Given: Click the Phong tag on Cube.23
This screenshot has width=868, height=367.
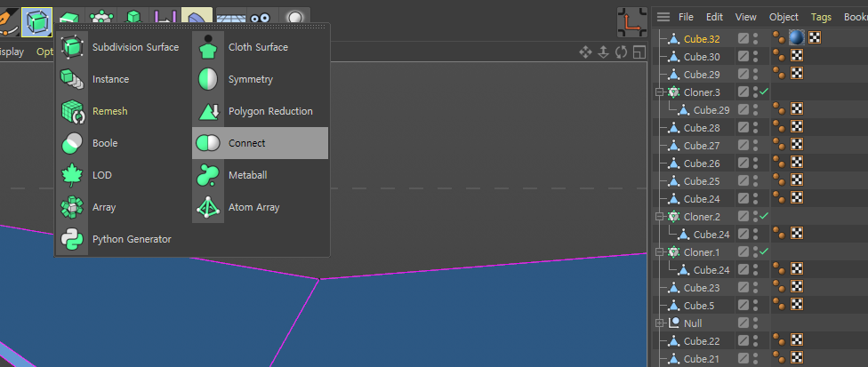Looking at the screenshot, I should point(779,287).
